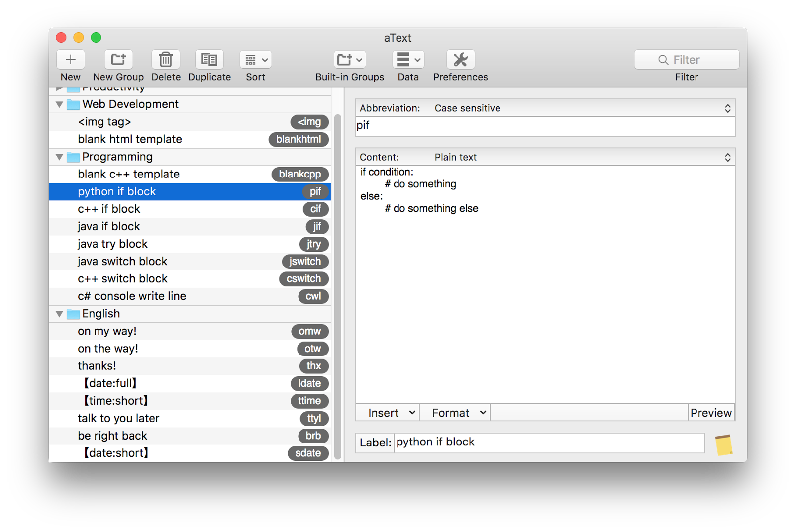Select the java if block snippet
Screen dimensions: 796x532
click(x=190, y=226)
